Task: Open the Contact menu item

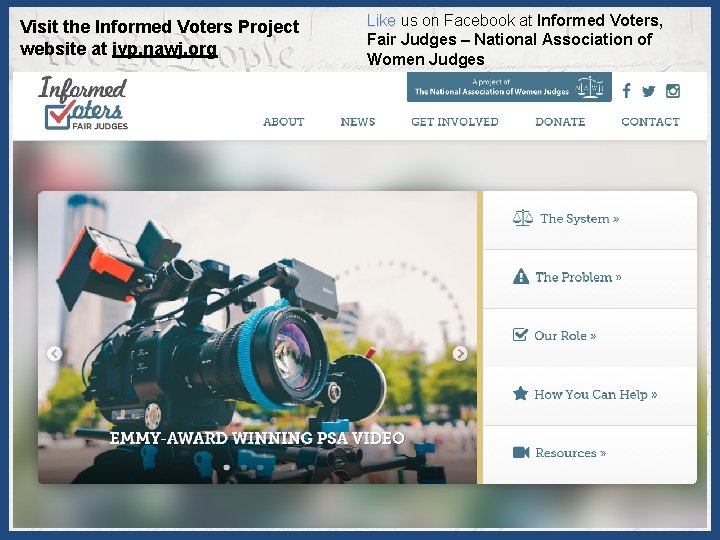Action: point(650,122)
